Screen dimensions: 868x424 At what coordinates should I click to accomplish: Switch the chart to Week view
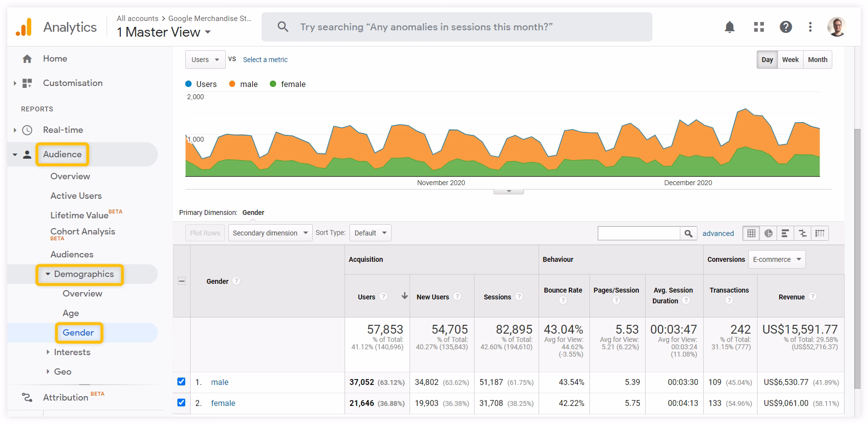(x=790, y=60)
